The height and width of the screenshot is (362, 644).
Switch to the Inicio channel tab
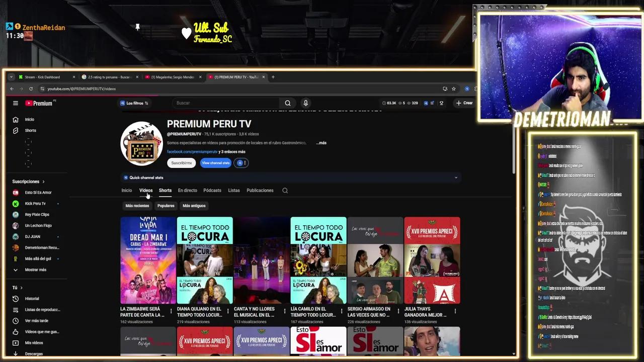(126, 191)
